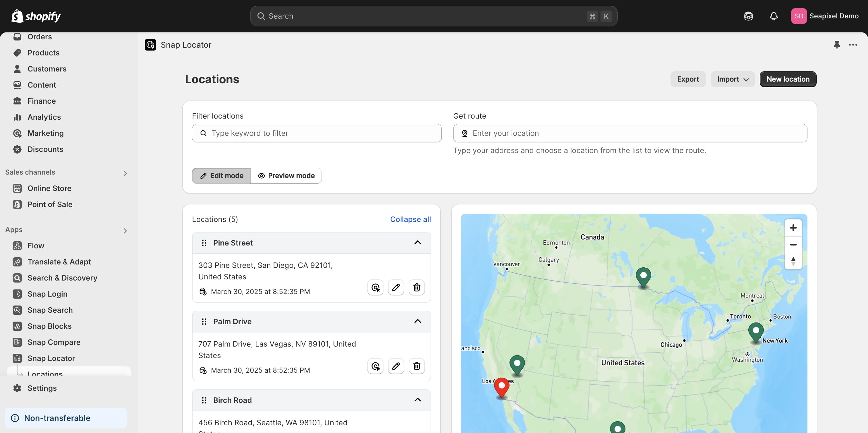Zoom in on the map
The image size is (868, 433).
[x=793, y=228]
